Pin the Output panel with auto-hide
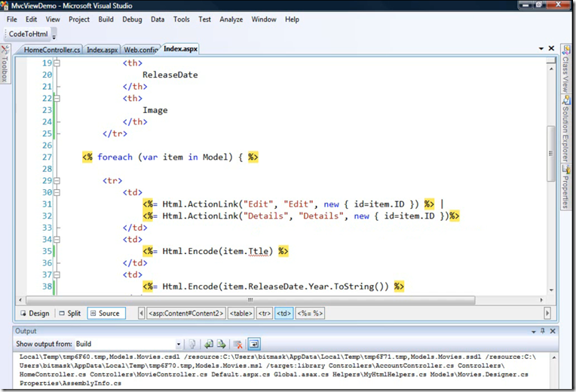 [543, 331]
